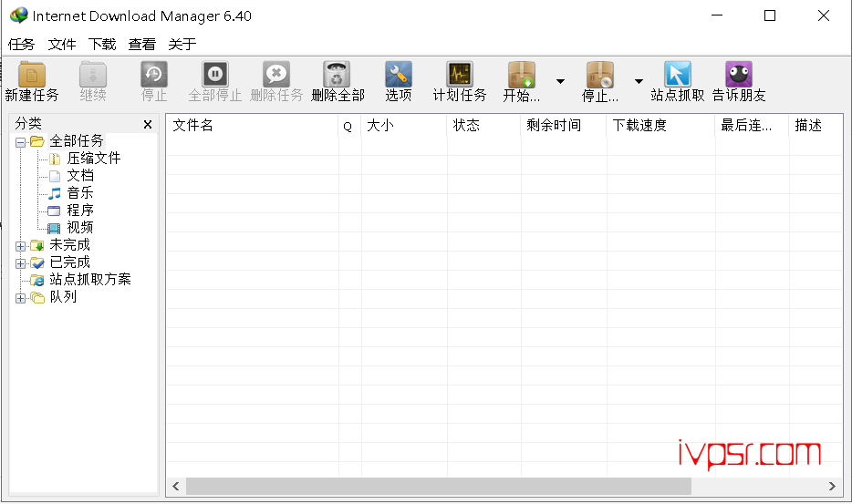The width and height of the screenshot is (852, 504).
Task: Open the 查看 menu
Action: click(x=141, y=44)
